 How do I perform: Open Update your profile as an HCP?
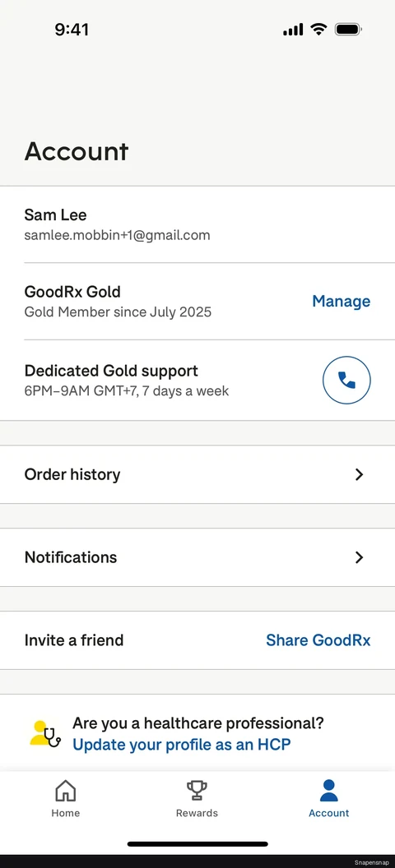point(182,745)
